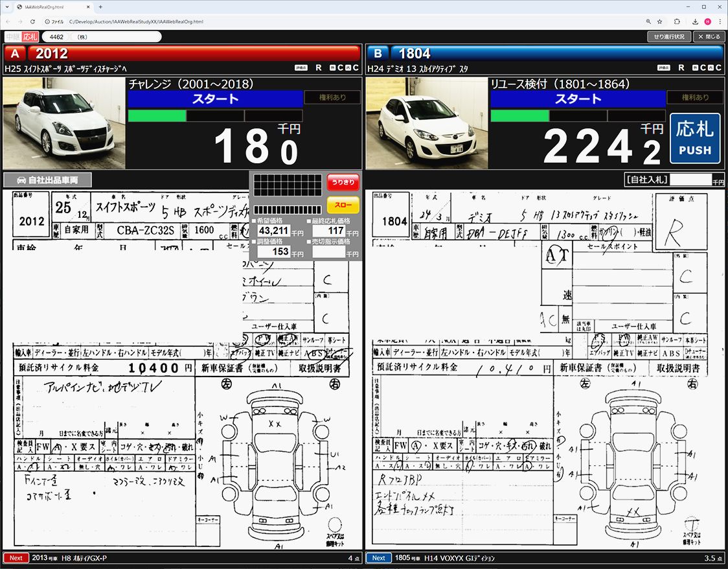Image resolution: width=728 pixels, height=569 pixels.
Task: Click the yellow スロー slow button
Action: coord(343,205)
